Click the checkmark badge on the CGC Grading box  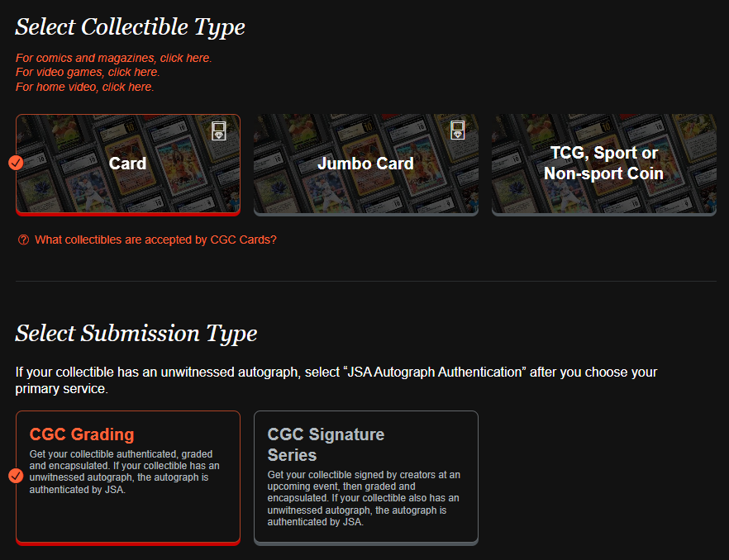[15, 477]
